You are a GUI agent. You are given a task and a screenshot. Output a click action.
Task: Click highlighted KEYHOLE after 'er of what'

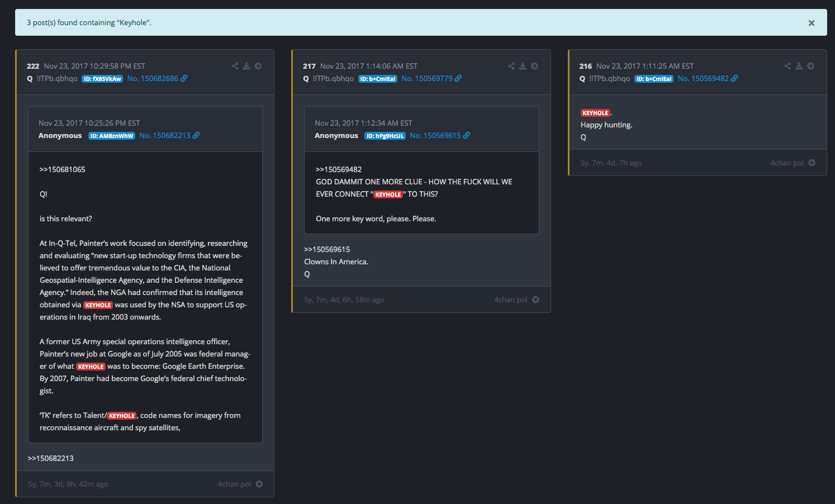pos(91,367)
